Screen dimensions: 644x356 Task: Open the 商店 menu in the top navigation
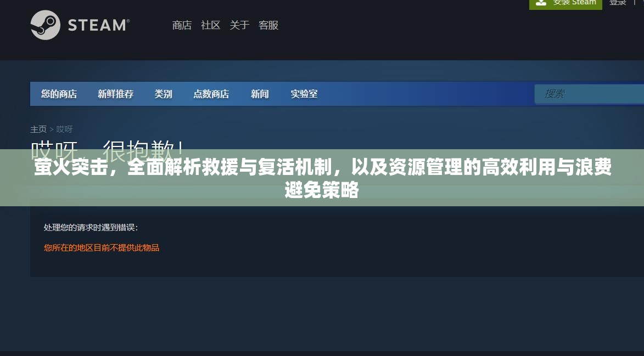(x=182, y=25)
